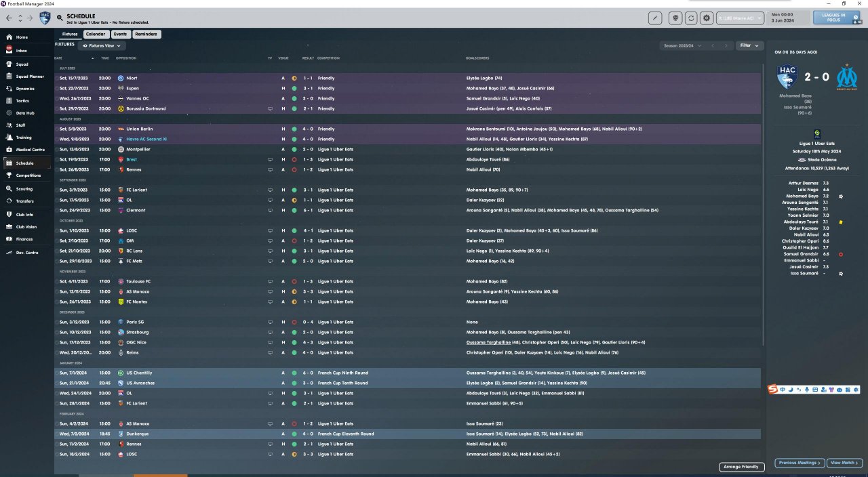Open Home in the sidebar
Viewport: 868px width, 477px height.
[x=27, y=37]
